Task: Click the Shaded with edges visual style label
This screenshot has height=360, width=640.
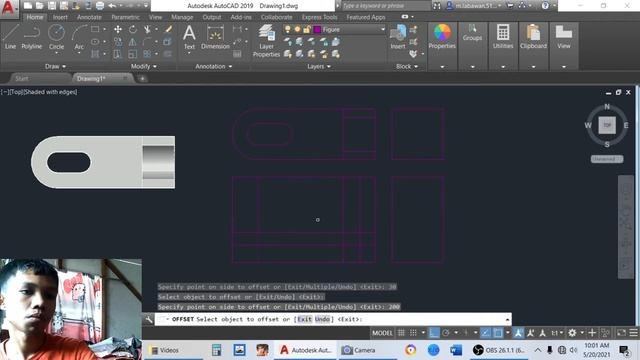Action: (51, 92)
